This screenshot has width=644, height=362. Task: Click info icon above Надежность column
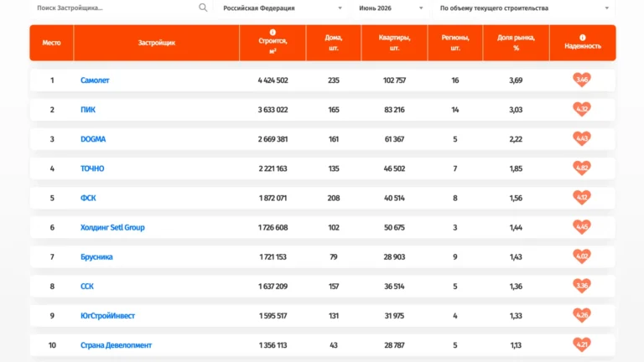pyautogui.click(x=583, y=38)
